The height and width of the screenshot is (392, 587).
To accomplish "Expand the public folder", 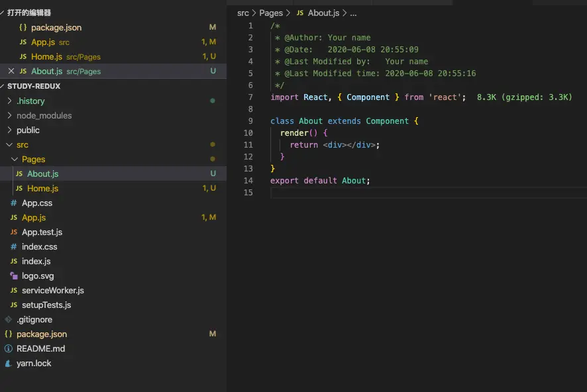I will 10,130.
